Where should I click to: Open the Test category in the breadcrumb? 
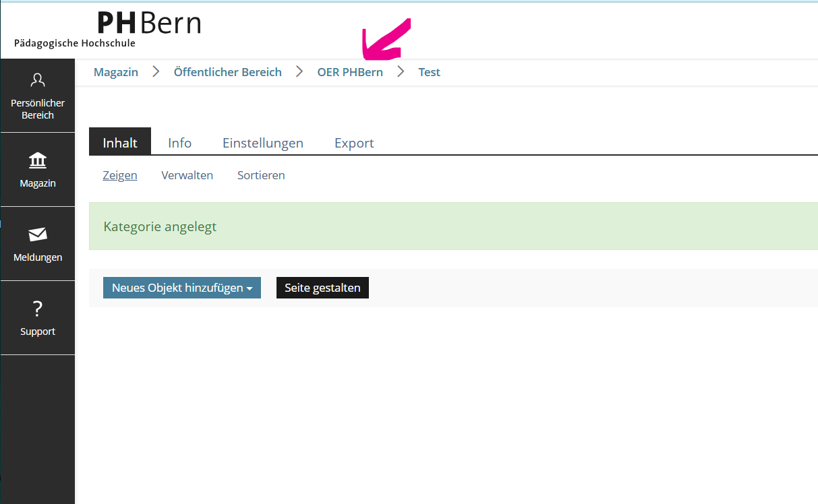click(429, 71)
